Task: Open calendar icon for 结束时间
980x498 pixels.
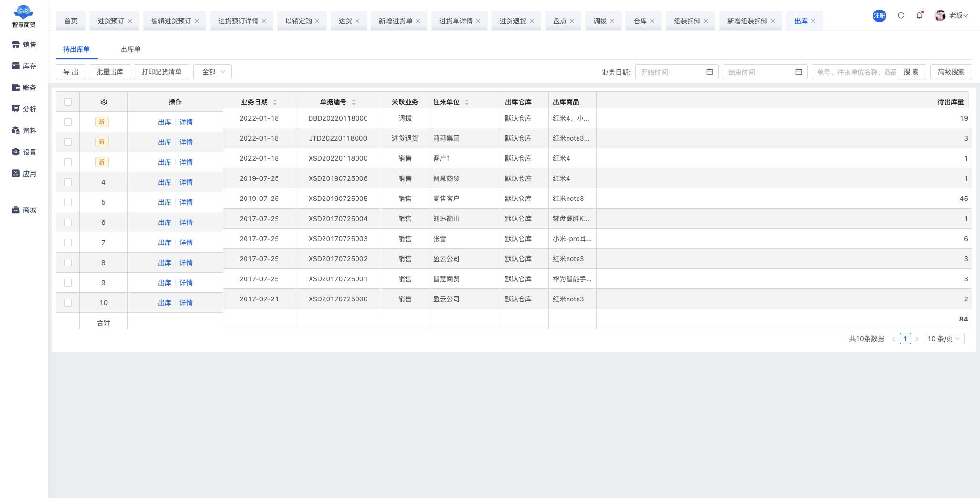Action: [x=799, y=72]
